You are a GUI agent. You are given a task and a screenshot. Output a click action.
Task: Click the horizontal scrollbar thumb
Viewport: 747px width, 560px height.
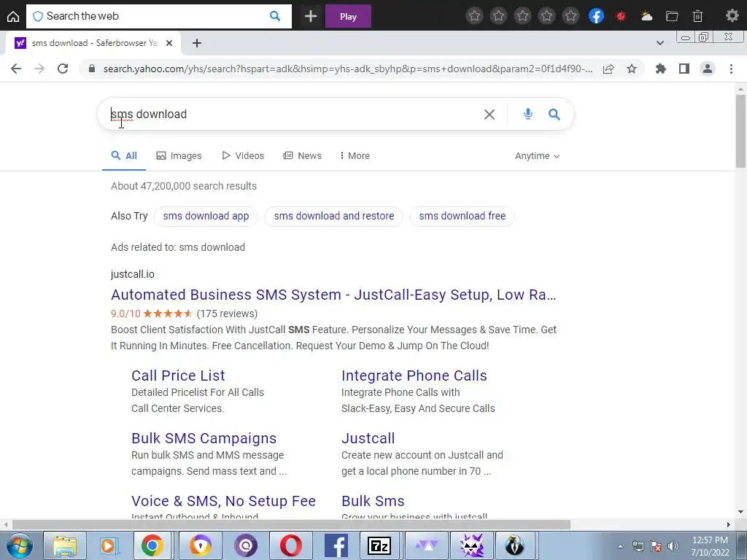click(x=291, y=525)
